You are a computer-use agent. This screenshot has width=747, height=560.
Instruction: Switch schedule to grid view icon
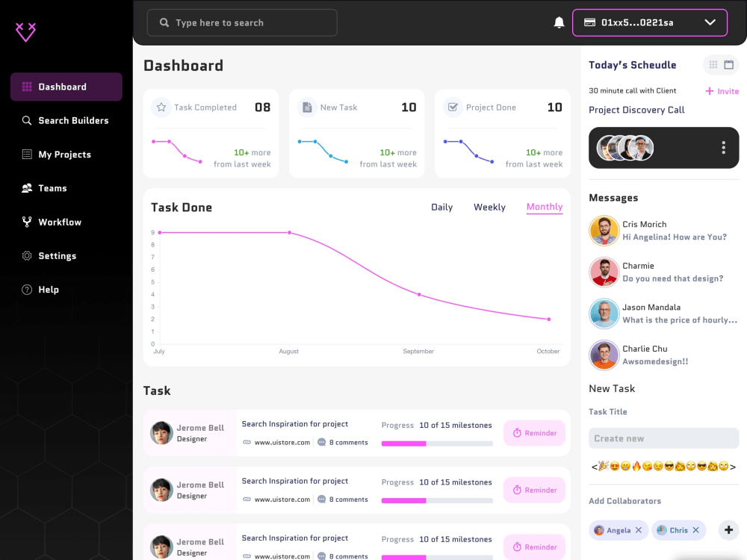point(713,65)
